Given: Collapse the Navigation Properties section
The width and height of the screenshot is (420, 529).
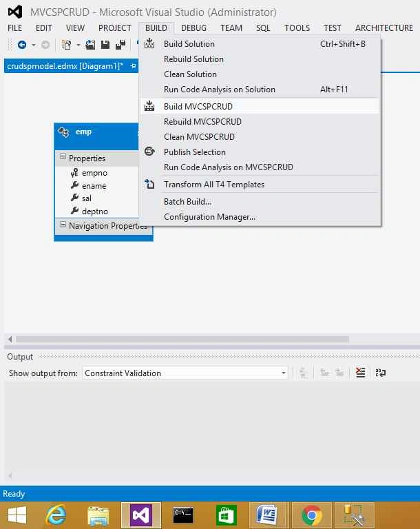Looking at the screenshot, I should (63, 224).
